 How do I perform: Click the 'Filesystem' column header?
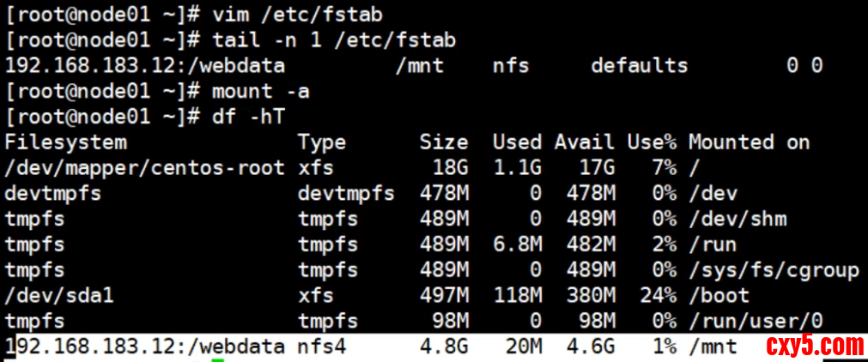pos(66,142)
